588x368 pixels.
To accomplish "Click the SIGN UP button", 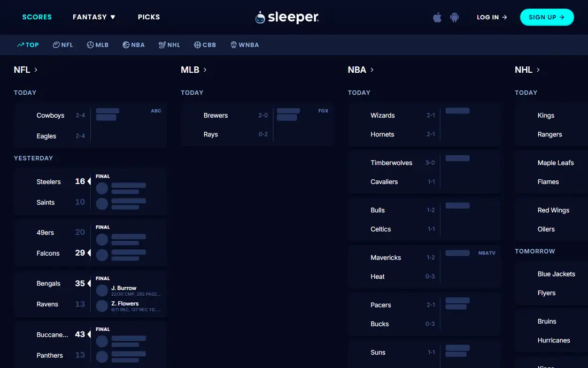I will (547, 17).
